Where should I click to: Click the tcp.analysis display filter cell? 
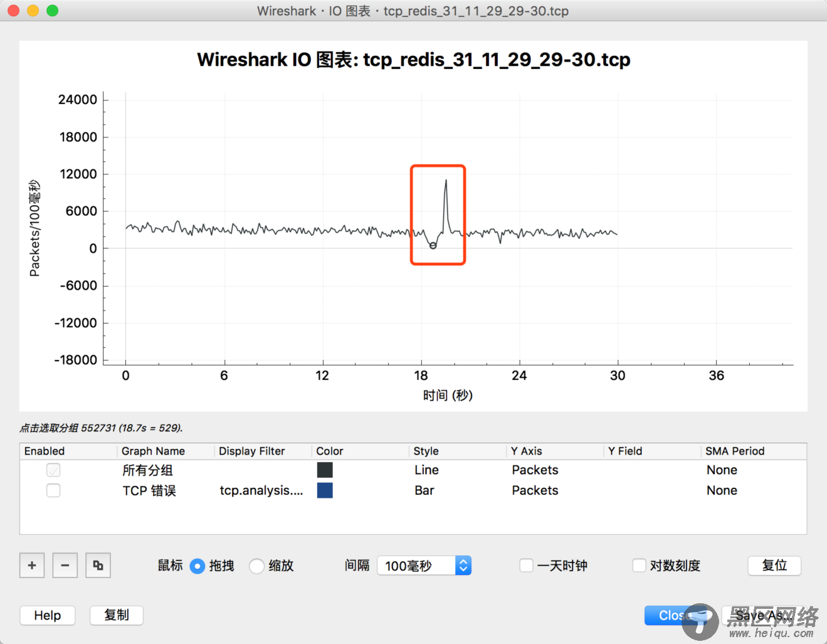pyautogui.click(x=261, y=490)
